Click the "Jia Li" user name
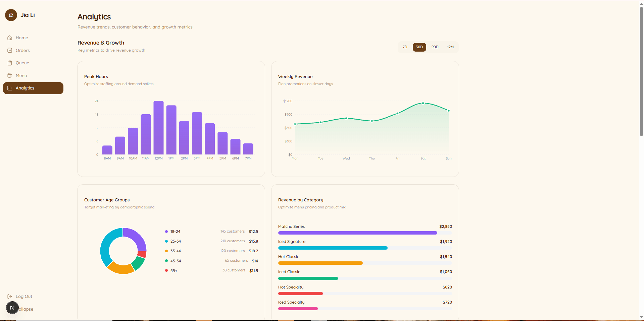The height and width of the screenshot is (321, 644). pyautogui.click(x=28, y=15)
